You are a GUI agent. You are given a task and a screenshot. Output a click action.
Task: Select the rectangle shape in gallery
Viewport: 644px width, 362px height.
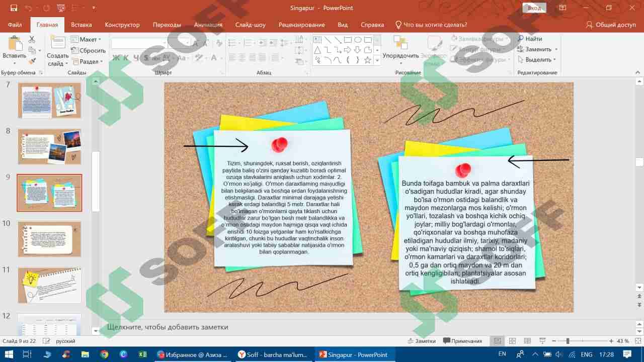tap(348, 40)
